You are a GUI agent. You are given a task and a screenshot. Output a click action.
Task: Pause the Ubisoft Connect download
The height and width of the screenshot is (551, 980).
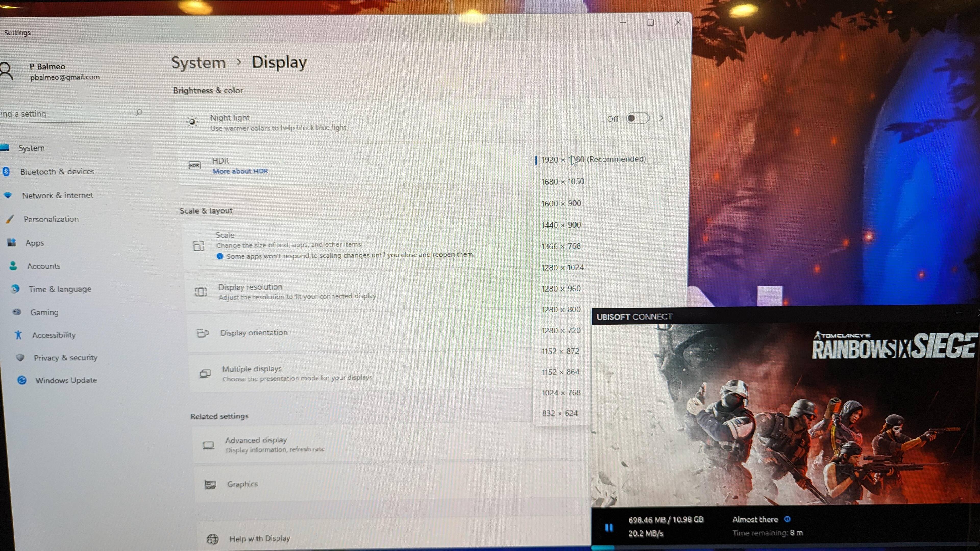click(609, 527)
